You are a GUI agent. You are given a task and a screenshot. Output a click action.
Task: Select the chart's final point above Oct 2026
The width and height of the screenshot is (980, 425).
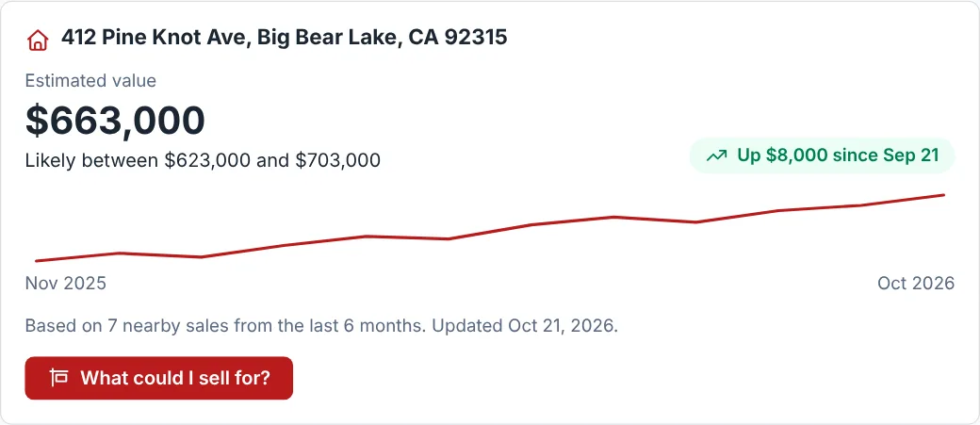tap(944, 195)
